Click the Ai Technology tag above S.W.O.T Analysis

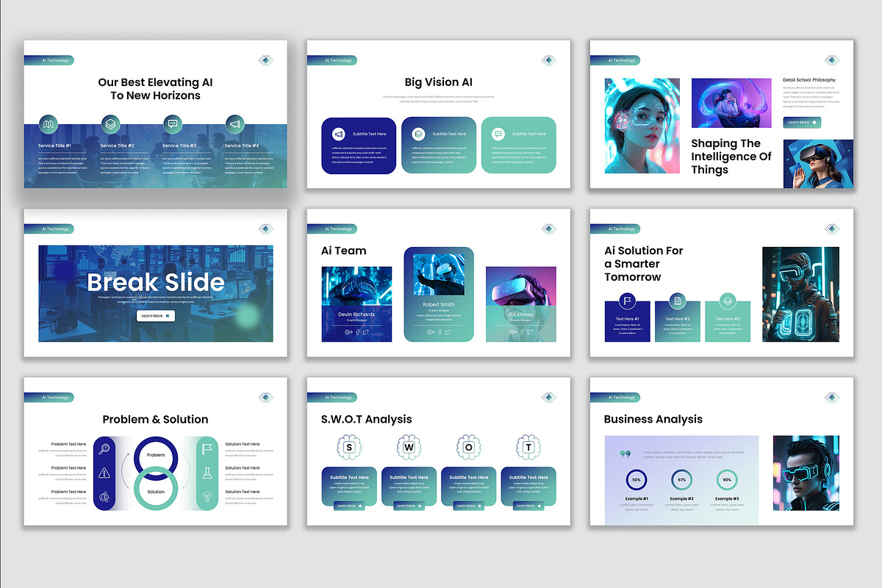tap(332, 398)
